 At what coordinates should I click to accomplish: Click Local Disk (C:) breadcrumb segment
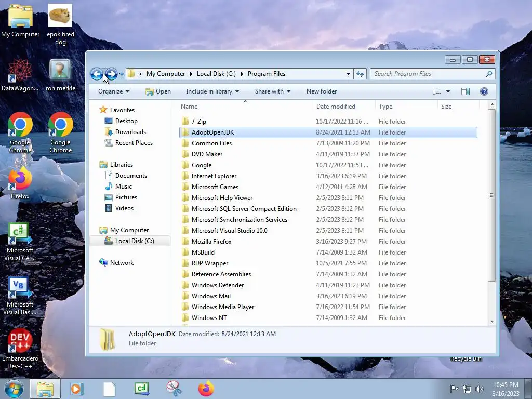pos(216,74)
